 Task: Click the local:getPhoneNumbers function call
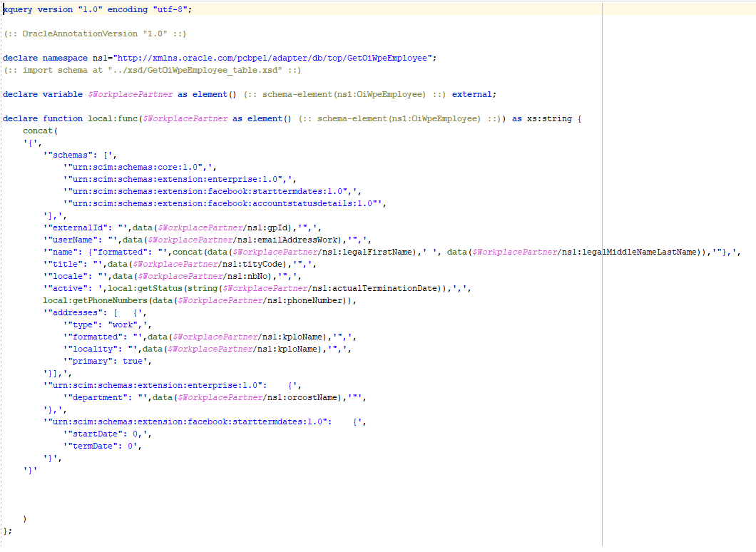tap(95, 300)
